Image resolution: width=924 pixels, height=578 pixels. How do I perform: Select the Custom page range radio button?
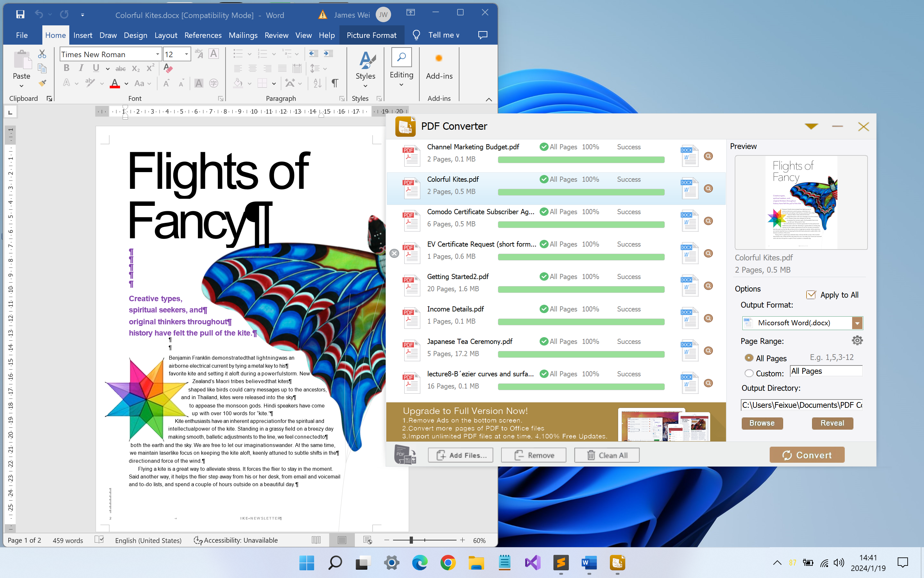pyautogui.click(x=749, y=373)
